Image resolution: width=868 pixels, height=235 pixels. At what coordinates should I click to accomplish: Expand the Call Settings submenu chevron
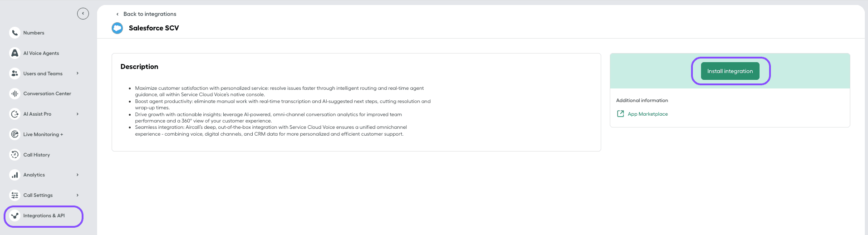pyautogui.click(x=78, y=195)
